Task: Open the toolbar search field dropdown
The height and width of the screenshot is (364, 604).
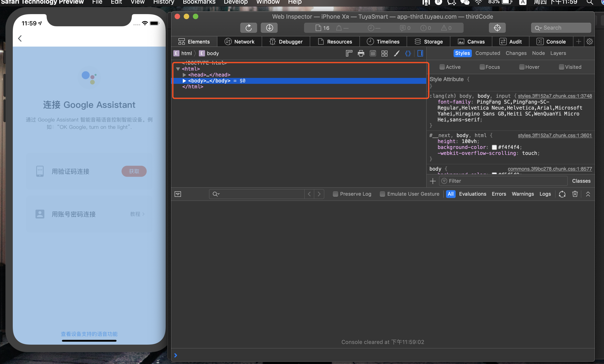Action: click(x=538, y=28)
